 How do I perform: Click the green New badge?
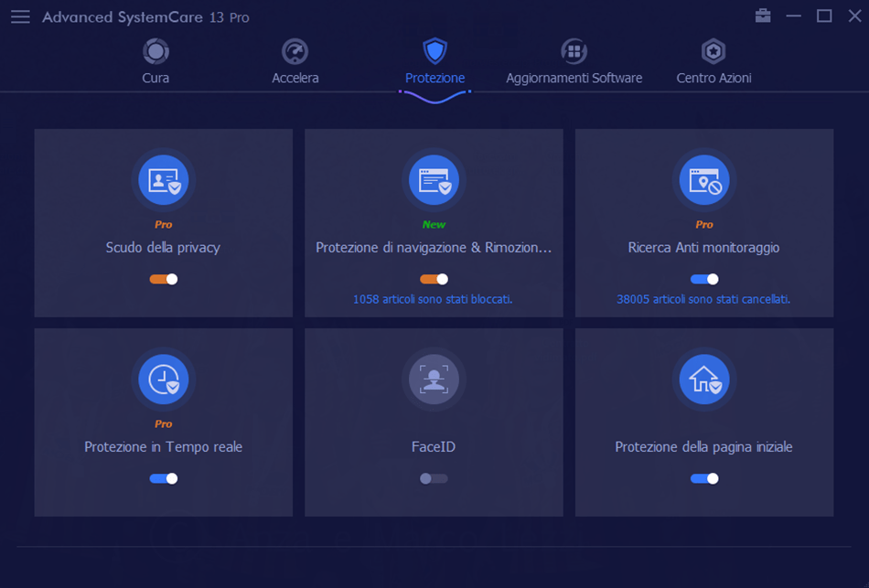point(434,224)
